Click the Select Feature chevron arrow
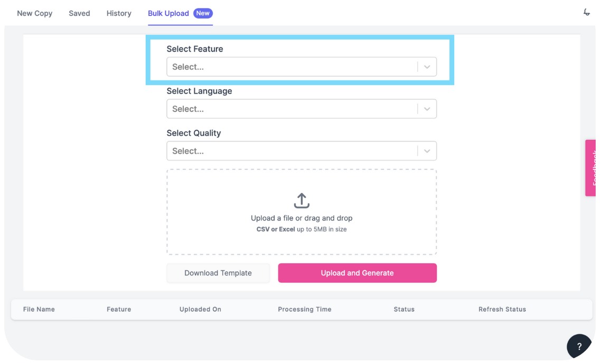Viewport: 602px width, 364px height. click(427, 67)
